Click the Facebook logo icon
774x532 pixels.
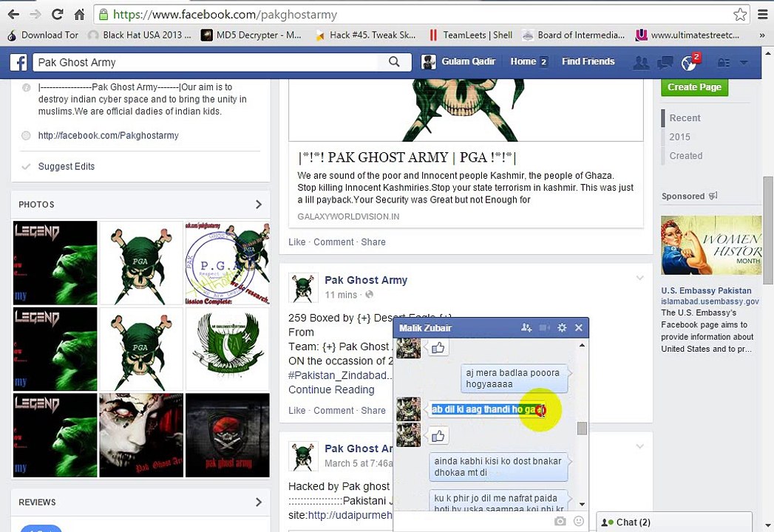18,62
